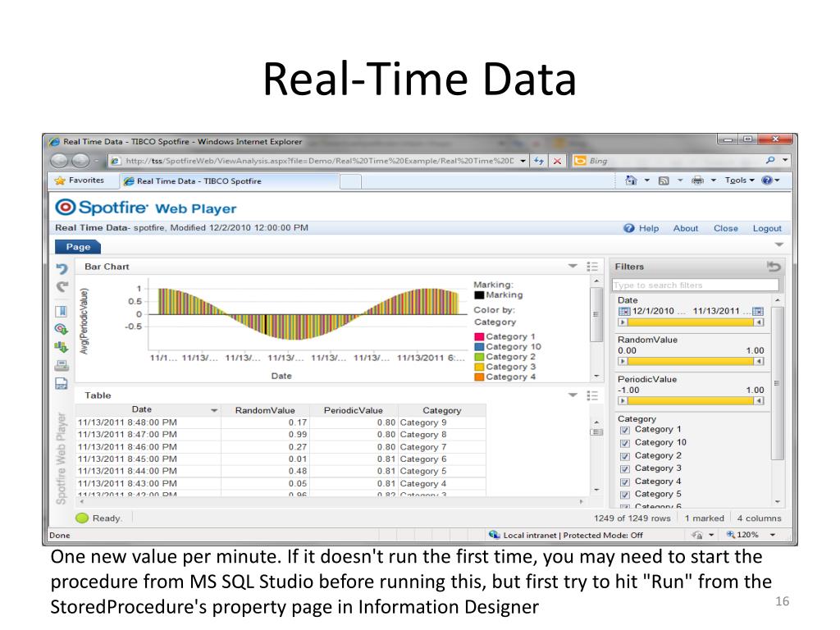
Task: Click the IE Refresh button
Action: pyautogui.click(x=539, y=161)
